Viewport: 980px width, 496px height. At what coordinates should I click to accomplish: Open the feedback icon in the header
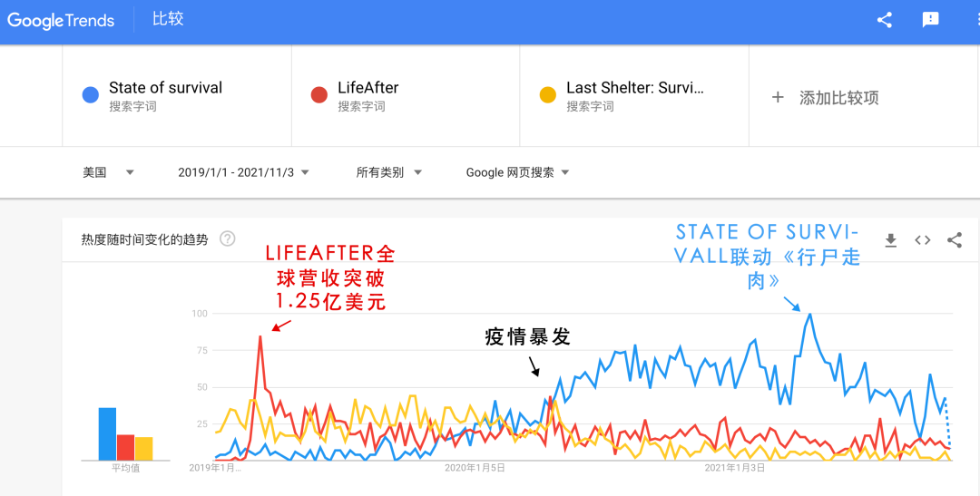930,20
